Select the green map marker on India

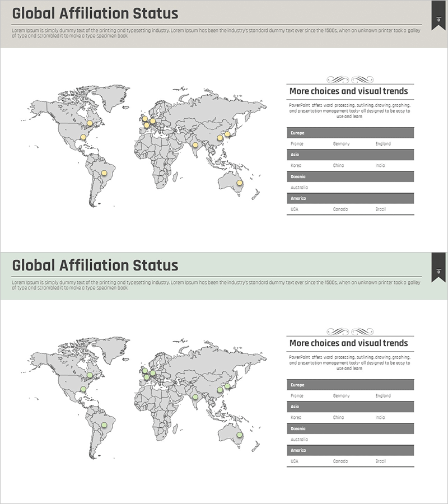click(195, 397)
